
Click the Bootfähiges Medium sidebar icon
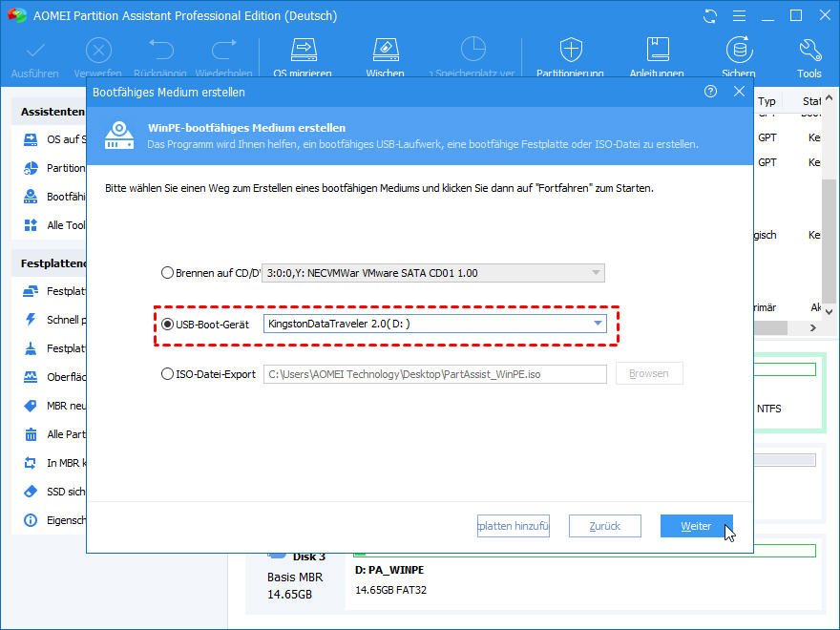point(31,197)
